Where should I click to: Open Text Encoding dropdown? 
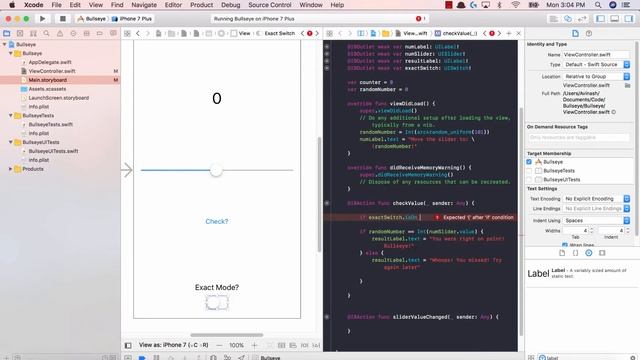(x=596, y=198)
